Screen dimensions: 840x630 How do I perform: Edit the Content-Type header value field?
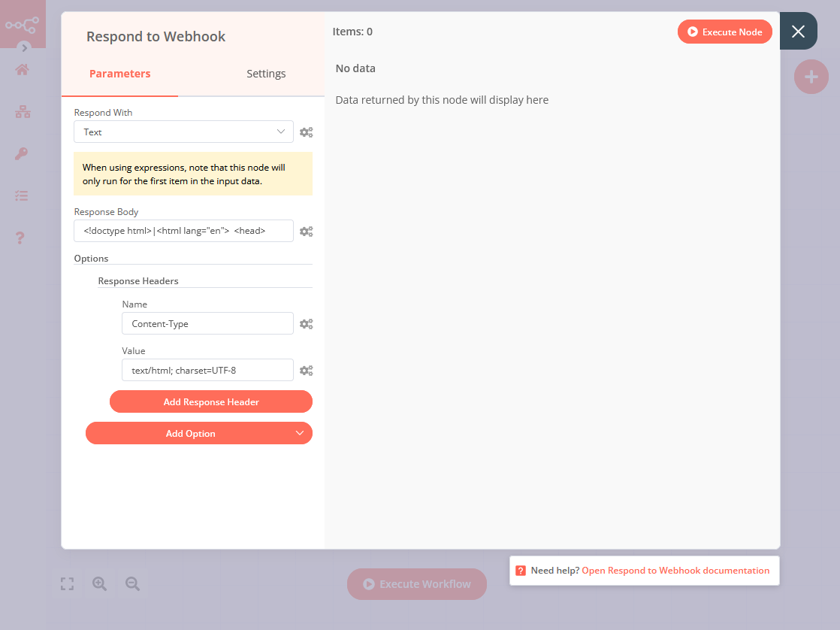[207, 370]
